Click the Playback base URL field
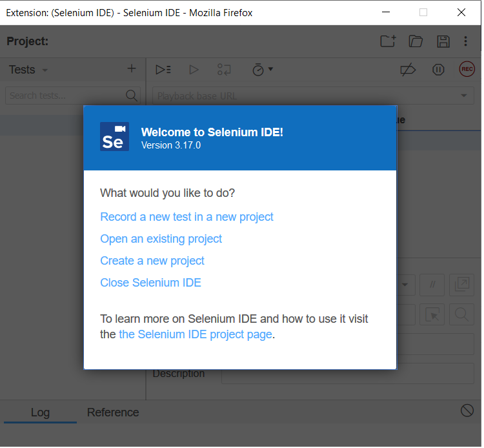 point(313,96)
